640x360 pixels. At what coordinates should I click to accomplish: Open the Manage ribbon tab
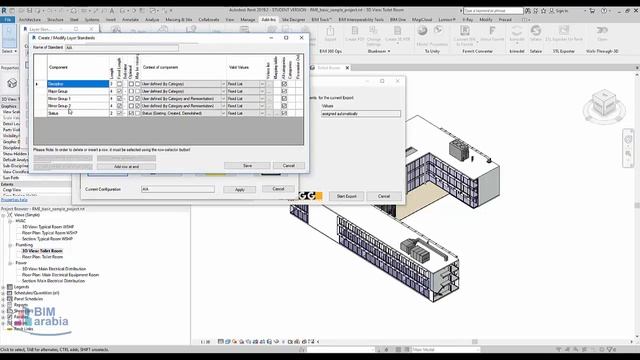[x=247, y=20]
